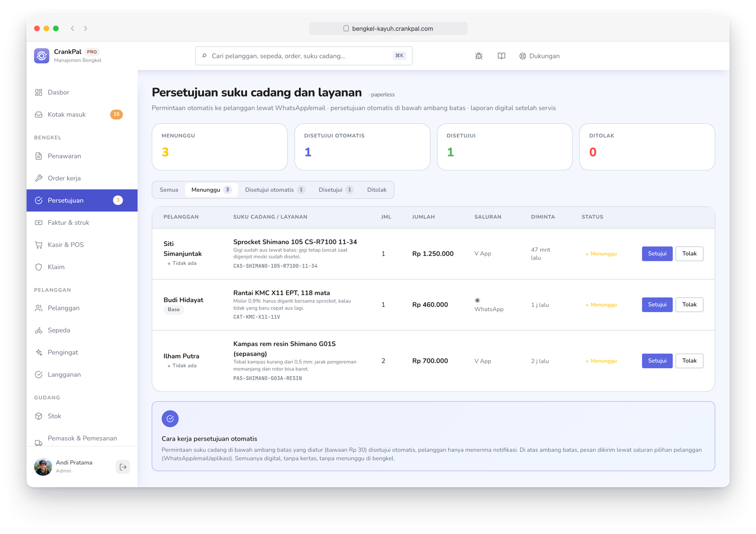This screenshot has width=756, height=534.
Task: Click the search magnifier icon
Action: 205,56
